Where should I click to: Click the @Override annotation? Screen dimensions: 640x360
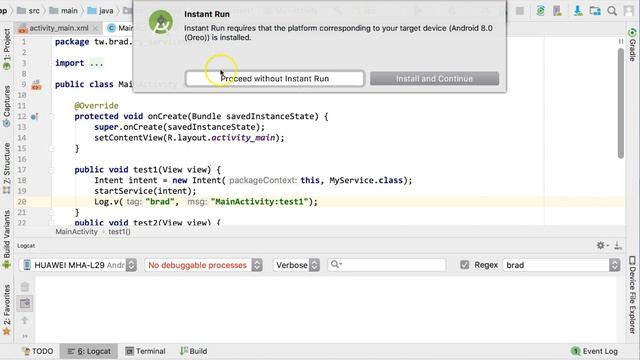[x=96, y=106]
